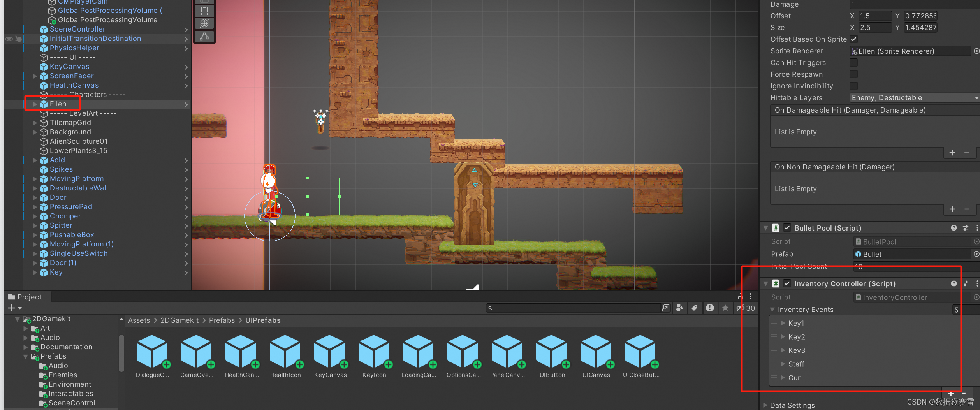Screen dimensions: 980x410
Task: Open object picker for Prefab Bullet field
Action: [976, 254]
